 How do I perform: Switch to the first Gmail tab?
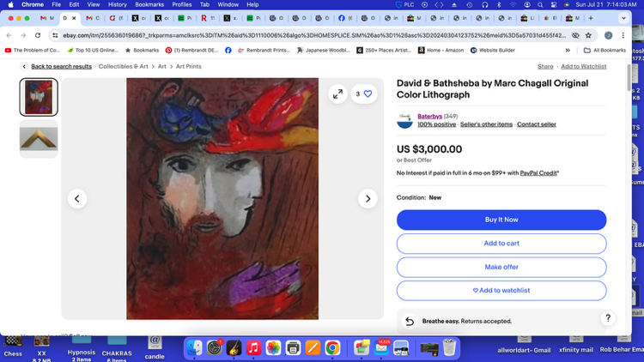47,18
